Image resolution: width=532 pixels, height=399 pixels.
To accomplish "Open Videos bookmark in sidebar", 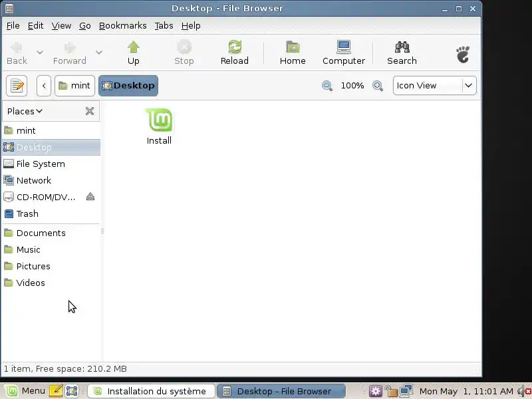I will tap(51, 283).
